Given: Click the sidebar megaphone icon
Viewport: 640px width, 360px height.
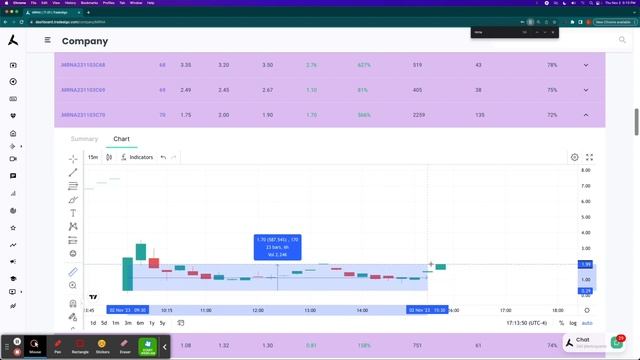Looking at the screenshot, I should pyautogui.click(x=13, y=261).
